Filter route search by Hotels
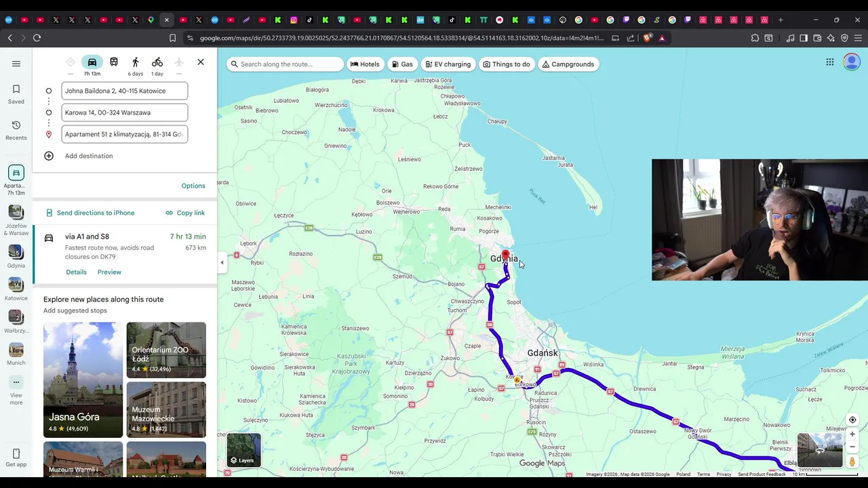Viewport: 868px width, 488px height. click(365, 64)
